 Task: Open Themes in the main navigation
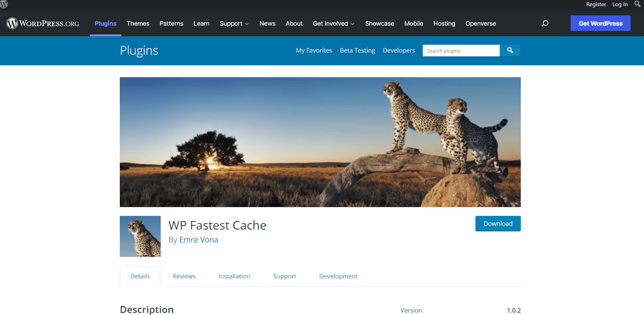138,23
